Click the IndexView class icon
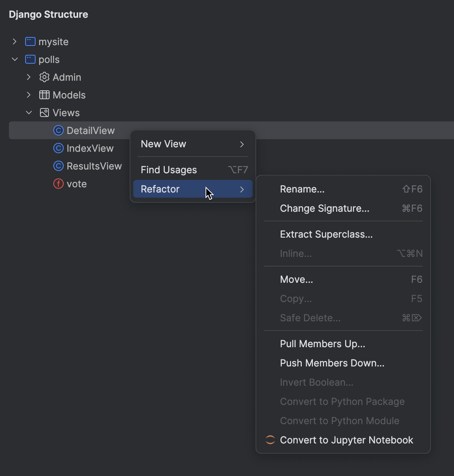This screenshot has height=476, width=454. click(x=59, y=148)
